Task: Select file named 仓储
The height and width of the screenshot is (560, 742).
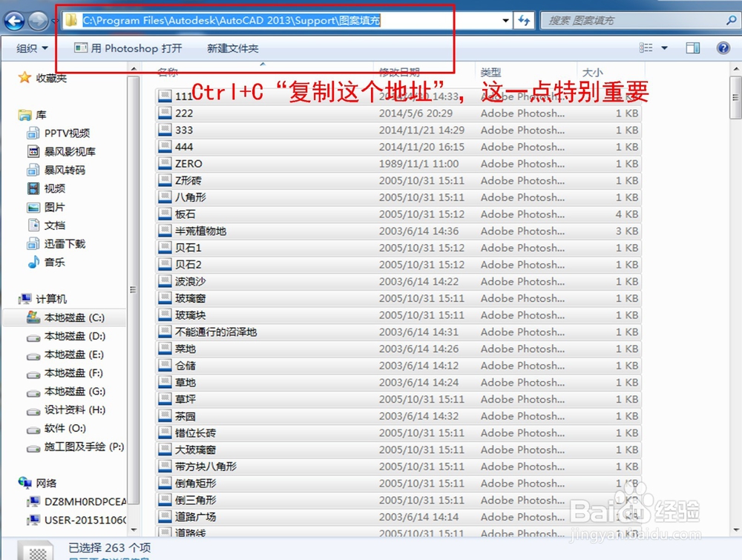Action: tap(398, 366)
